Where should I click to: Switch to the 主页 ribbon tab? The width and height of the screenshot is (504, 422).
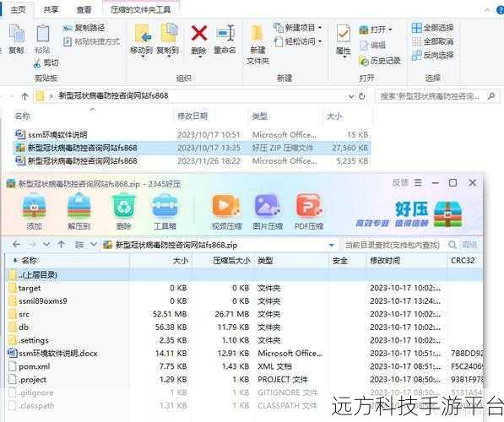pos(18,9)
